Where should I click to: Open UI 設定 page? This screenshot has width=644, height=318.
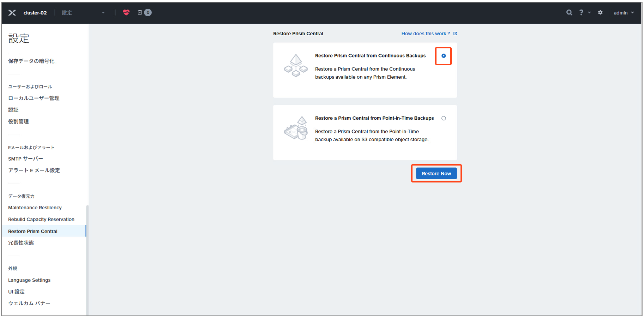point(17,292)
